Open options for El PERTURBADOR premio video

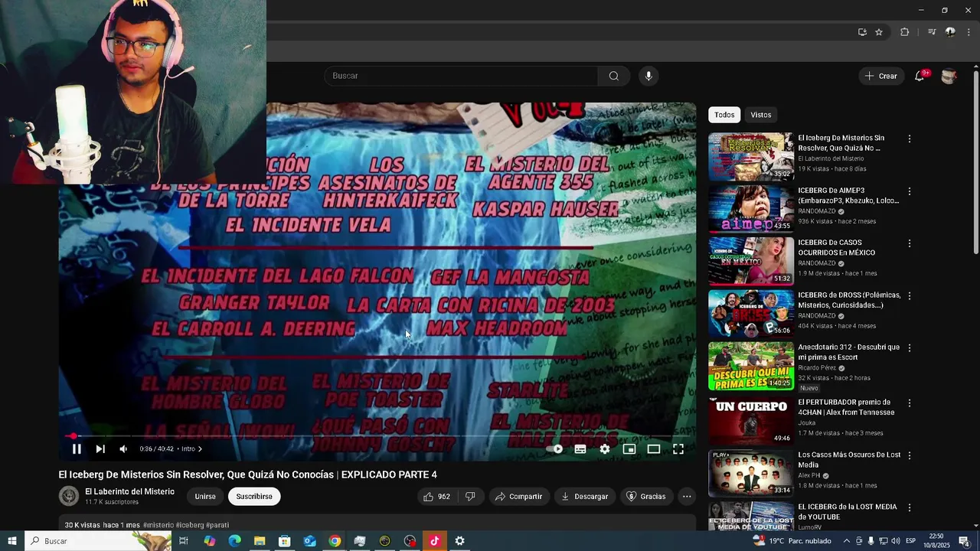(910, 403)
